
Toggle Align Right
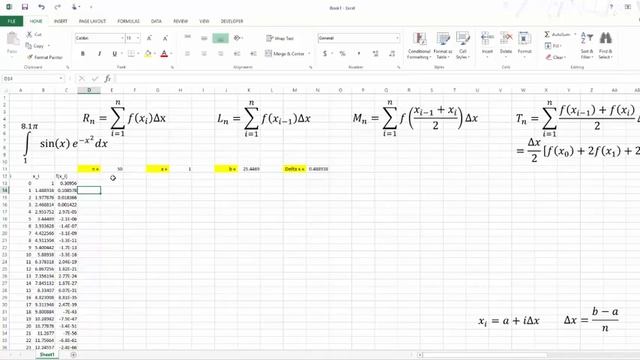click(x=220, y=53)
